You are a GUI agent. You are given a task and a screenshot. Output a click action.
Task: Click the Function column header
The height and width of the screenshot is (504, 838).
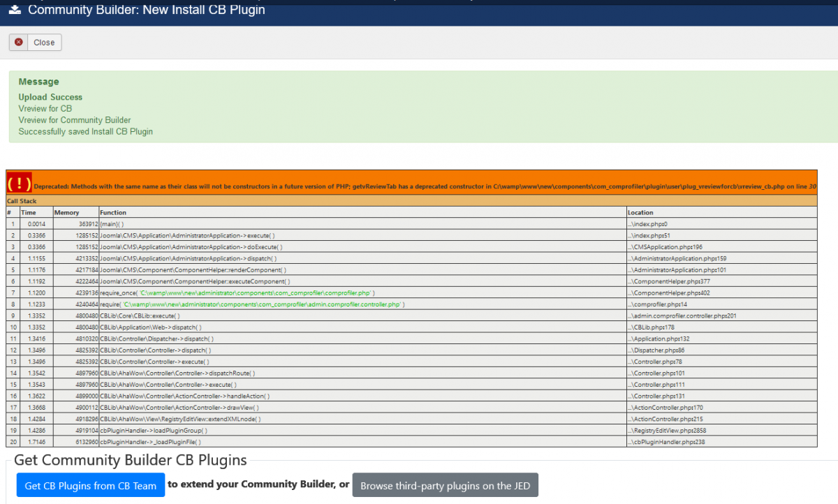point(113,212)
